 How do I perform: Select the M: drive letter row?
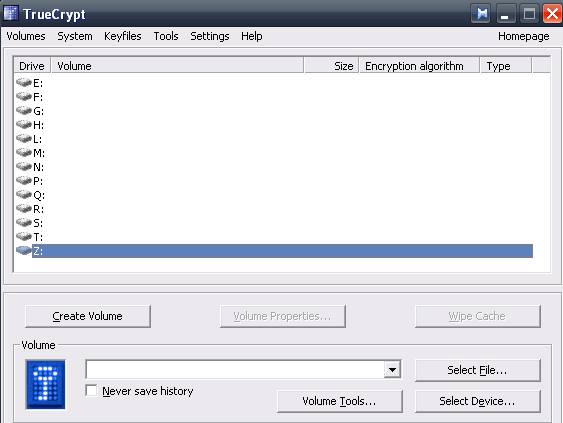point(274,153)
